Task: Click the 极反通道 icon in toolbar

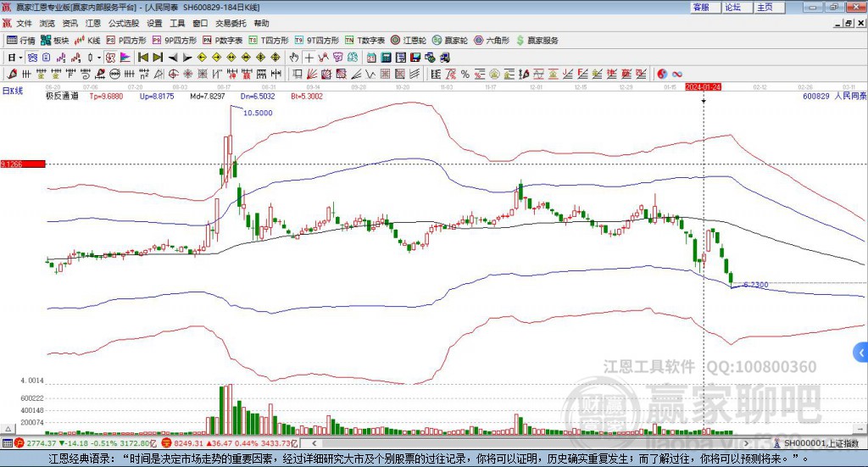Action: [x=111, y=58]
